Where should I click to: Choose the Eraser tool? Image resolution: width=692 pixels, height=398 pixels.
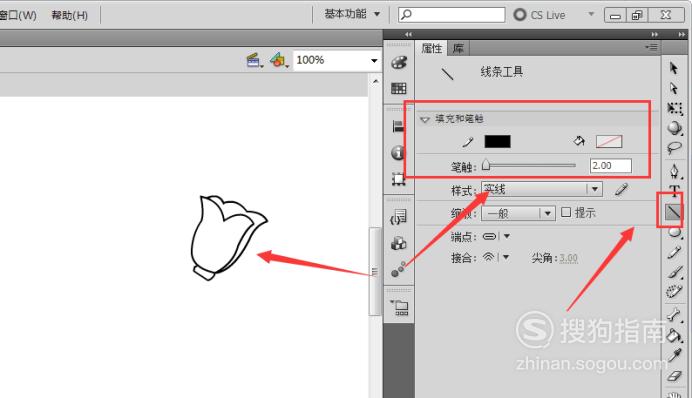pos(674,376)
